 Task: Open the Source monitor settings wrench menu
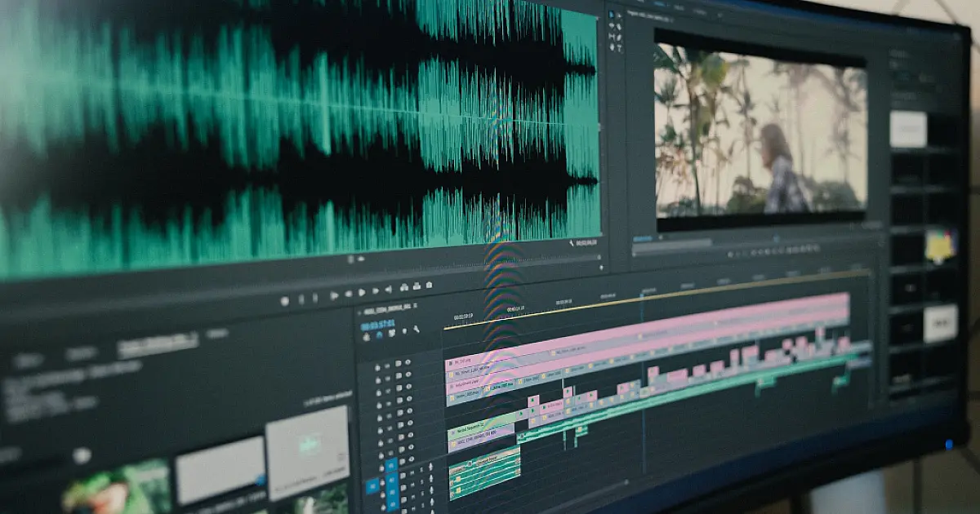click(572, 243)
